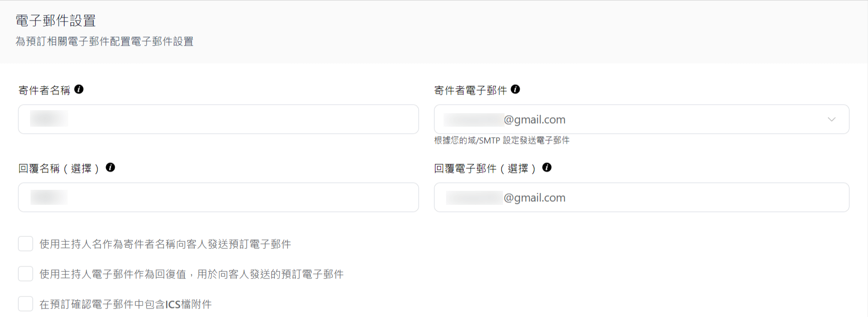Click the info icon next to 寄件者電子郵件

[x=515, y=89]
